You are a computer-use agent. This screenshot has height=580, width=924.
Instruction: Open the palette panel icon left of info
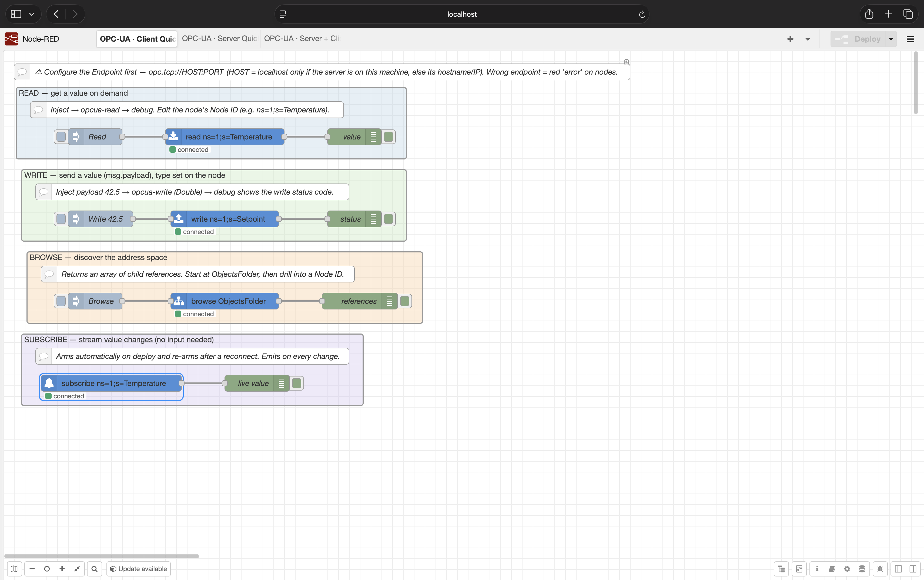tap(799, 569)
